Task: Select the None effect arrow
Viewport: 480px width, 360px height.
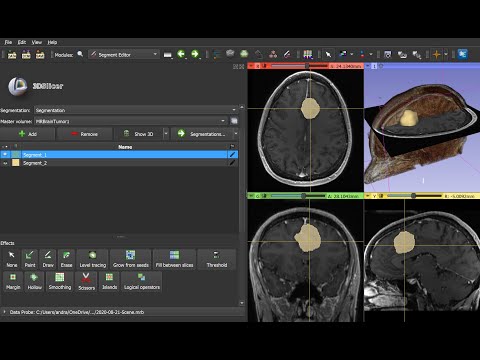Action: coord(12,259)
